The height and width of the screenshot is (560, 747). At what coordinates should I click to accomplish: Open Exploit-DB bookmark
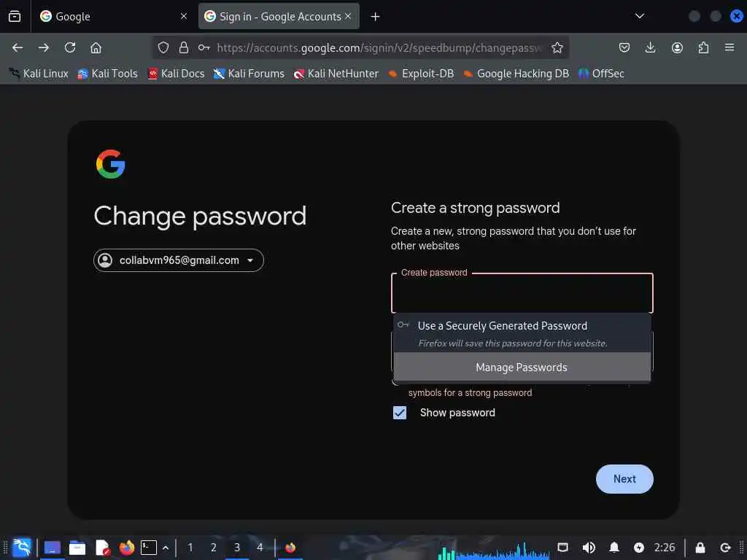tap(421, 74)
